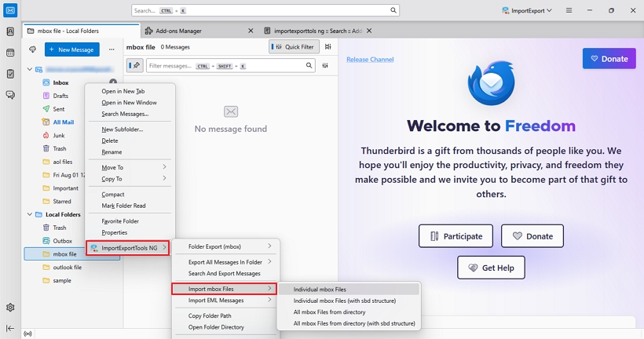
Task: Toggle the Quick Filter button
Action: click(294, 47)
